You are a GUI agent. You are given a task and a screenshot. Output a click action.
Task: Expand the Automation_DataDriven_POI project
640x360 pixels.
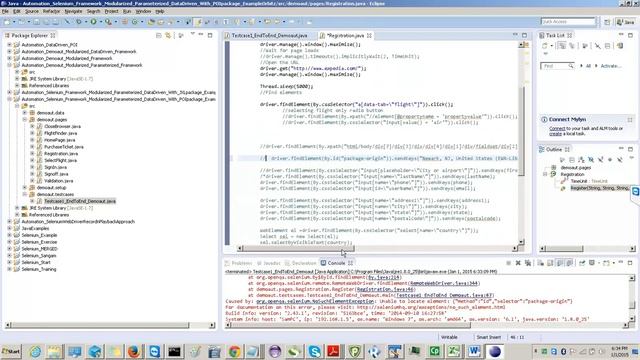coord(9,45)
